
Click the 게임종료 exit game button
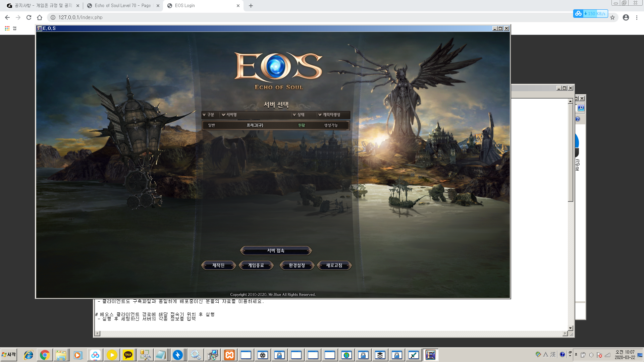point(256,265)
